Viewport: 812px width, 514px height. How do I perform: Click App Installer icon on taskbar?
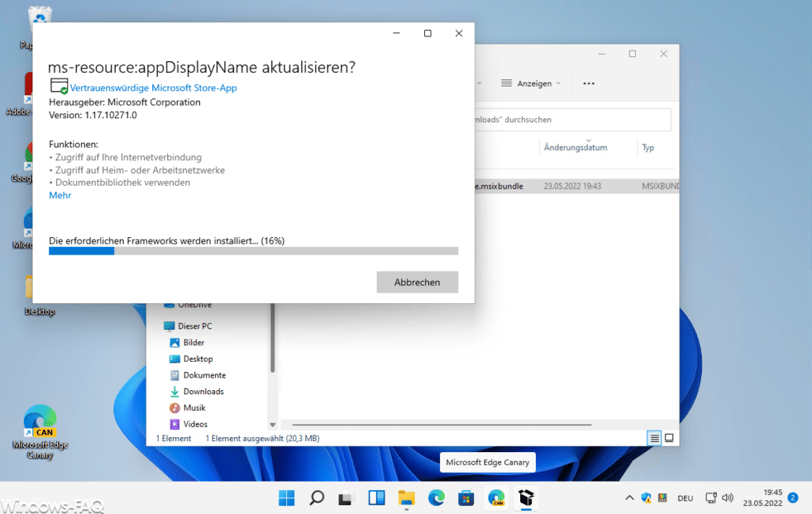click(x=527, y=498)
